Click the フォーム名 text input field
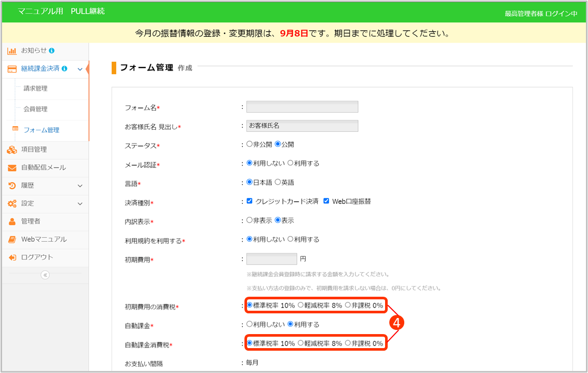588x373 pixels. [302, 107]
